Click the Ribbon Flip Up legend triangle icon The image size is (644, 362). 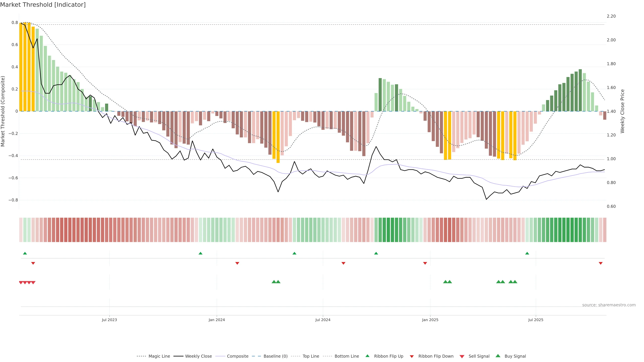click(367, 356)
